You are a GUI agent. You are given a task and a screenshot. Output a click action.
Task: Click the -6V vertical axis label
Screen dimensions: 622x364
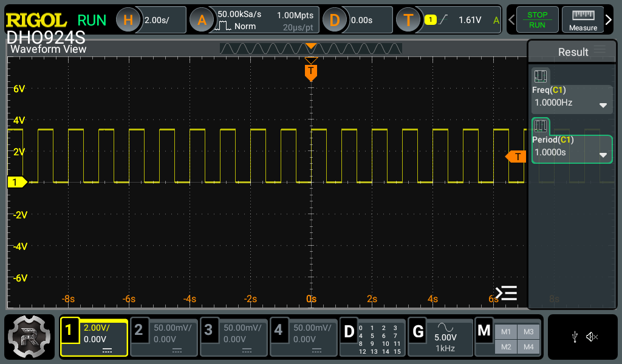[x=20, y=278]
